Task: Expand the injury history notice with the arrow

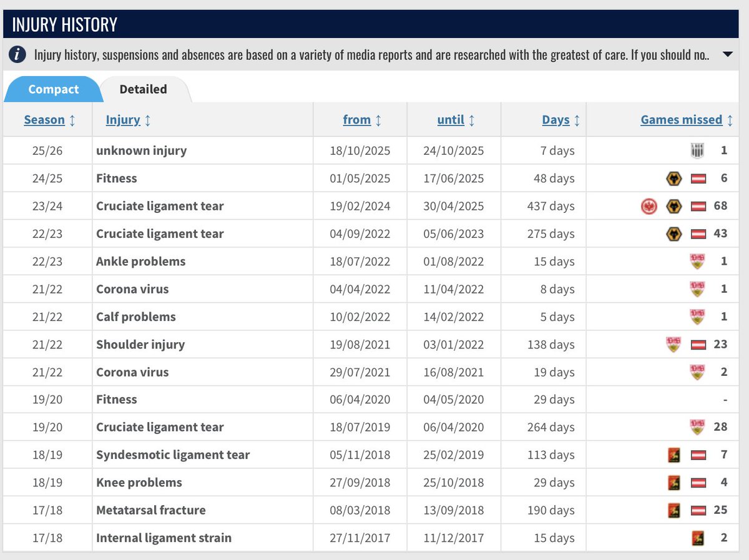Action: [727, 55]
